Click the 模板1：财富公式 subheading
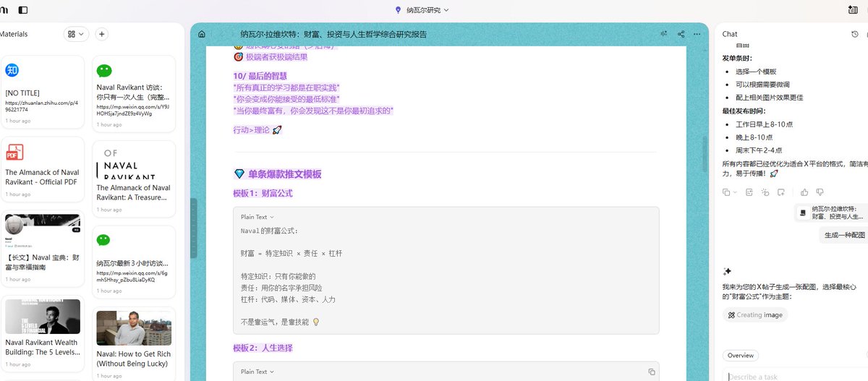This screenshot has height=381, width=868. tap(263, 194)
